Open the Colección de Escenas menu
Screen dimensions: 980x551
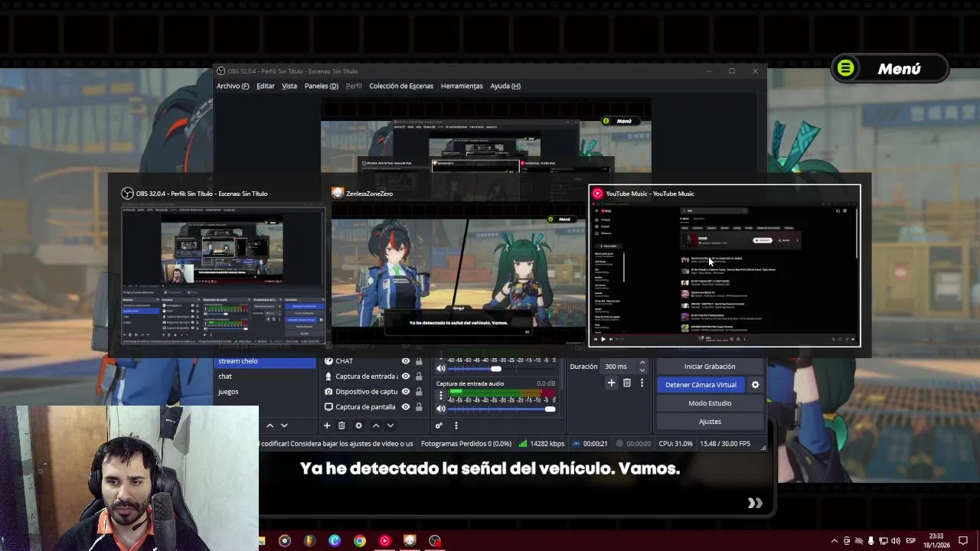pyautogui.click(x=401, y=86)
